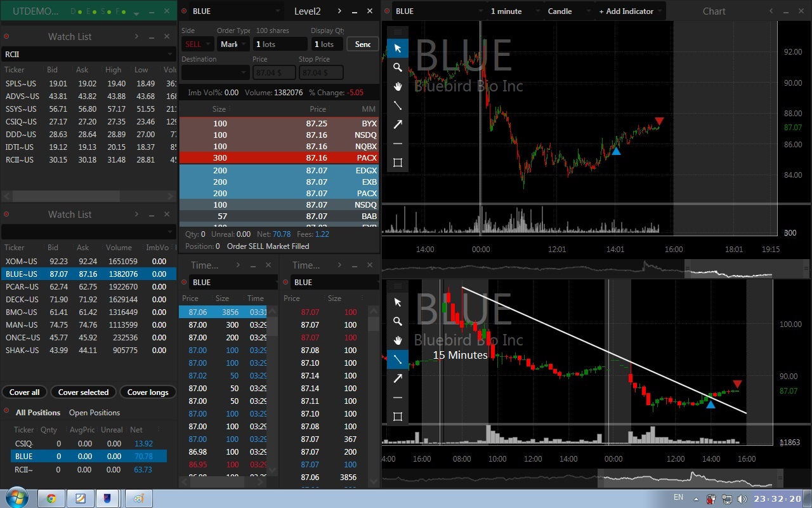812x508 pixels.
Task: Select the arrow drawing tool in upper chart
Action: 398,124
